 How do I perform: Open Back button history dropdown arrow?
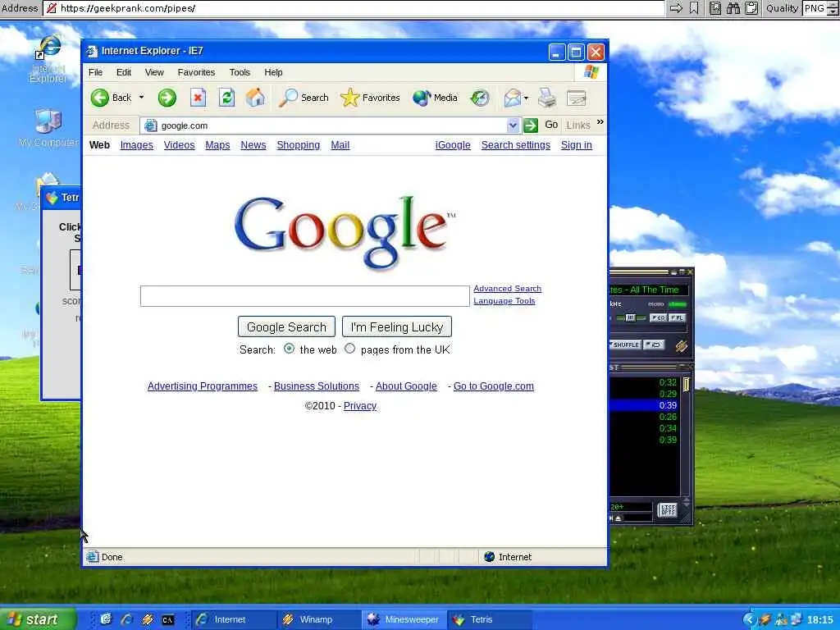[x=141, y=98]
